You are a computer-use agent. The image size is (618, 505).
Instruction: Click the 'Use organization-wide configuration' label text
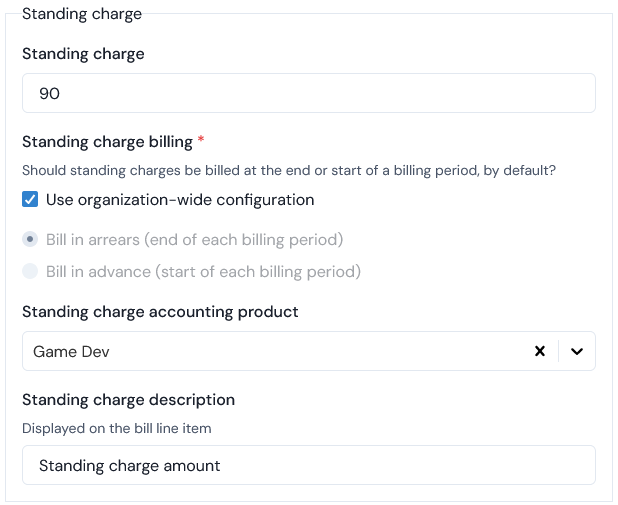pos(180,200)
